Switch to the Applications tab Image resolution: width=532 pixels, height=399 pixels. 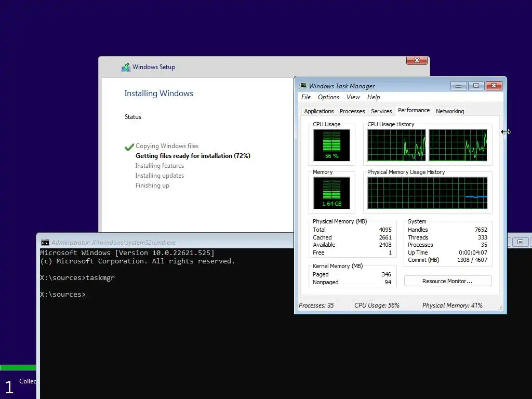pos(318,111)
